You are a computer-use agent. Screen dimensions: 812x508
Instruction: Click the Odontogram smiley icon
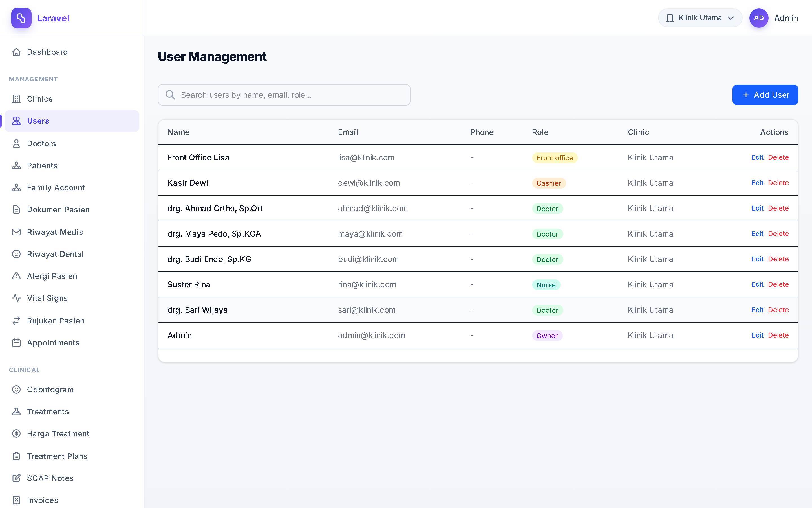click(x=16, y=389)
